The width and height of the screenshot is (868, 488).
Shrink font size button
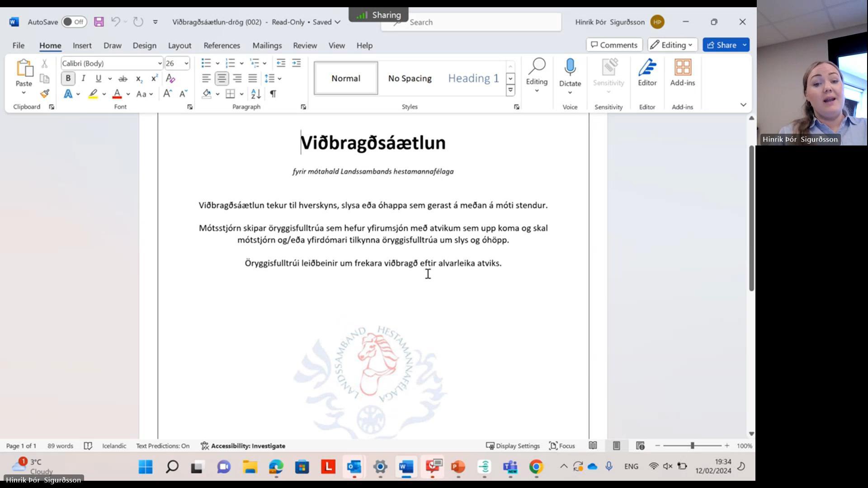click(x=183, y=94)
